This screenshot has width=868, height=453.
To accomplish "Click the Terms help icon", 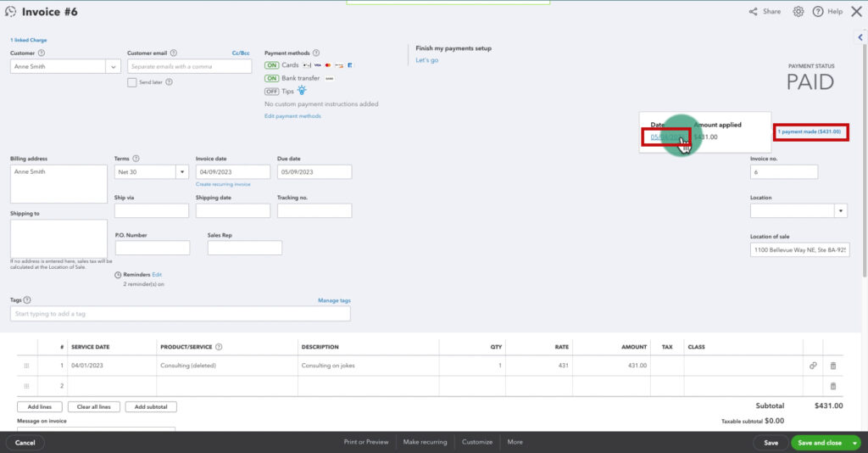I will click(x=136, y=159).
